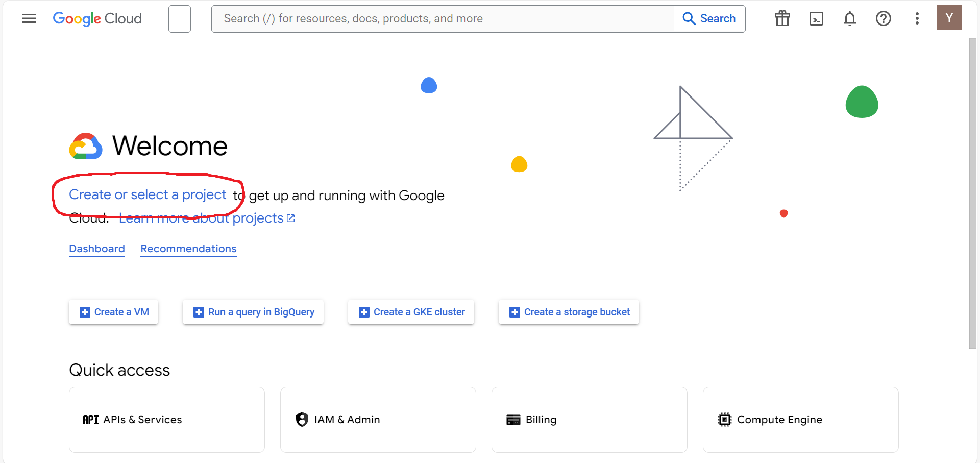The image size is (980, 463).
Task: Click the plus icon on BigQuery button
Action: (199, 312)
